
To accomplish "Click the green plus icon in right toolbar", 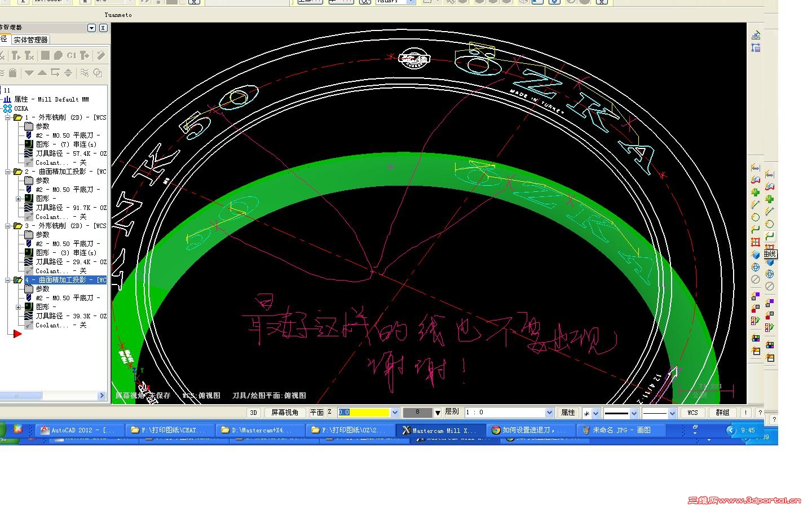I will pos(756,192).
